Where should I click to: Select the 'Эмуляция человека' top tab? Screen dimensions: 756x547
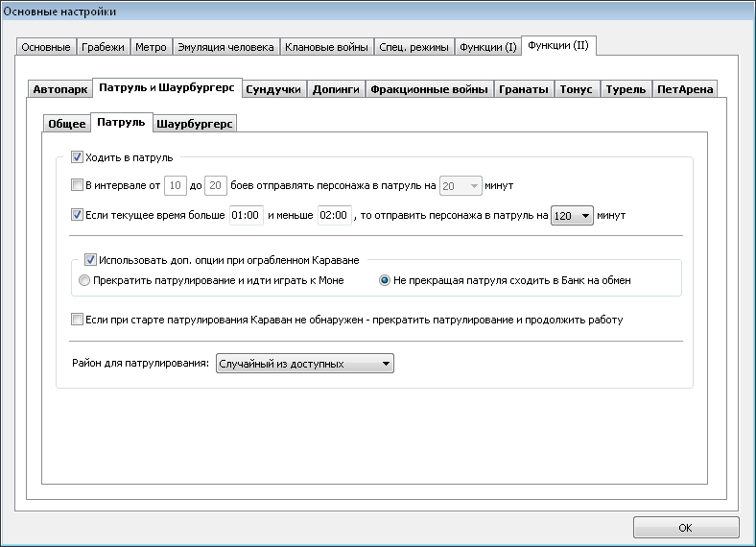pyautogui.click(x=225, y=47)
